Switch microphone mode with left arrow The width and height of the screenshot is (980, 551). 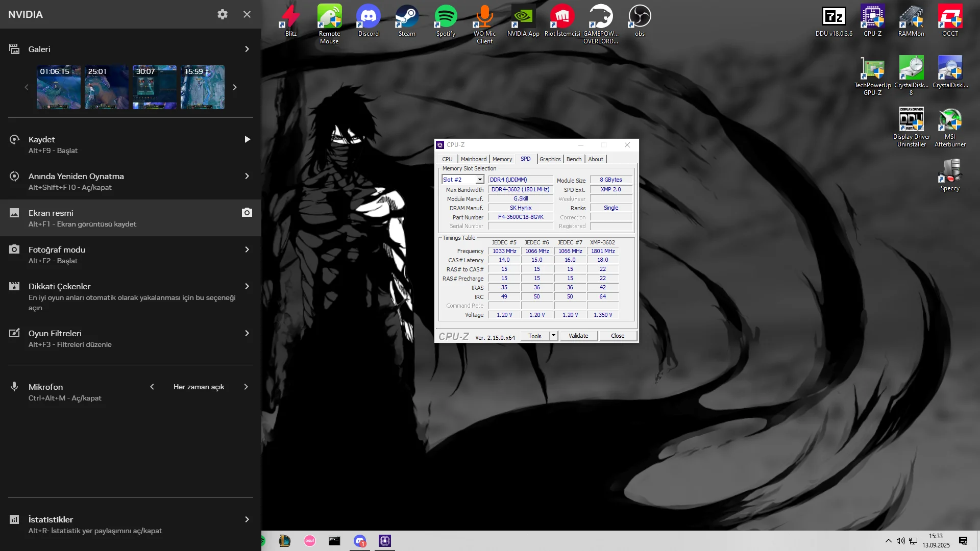click(152, 387)
